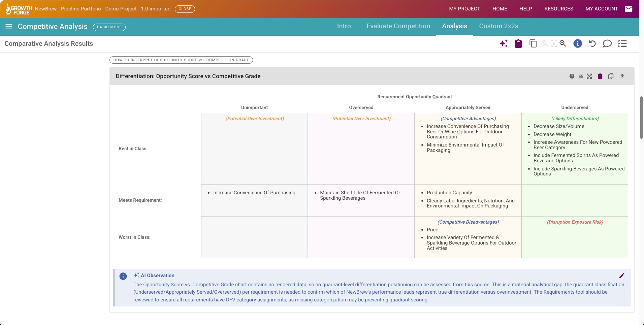Viewport: 644px width, 325px height.
Task: Click the page's vertical scrollbar thumb
Action: tap(642, 117)
